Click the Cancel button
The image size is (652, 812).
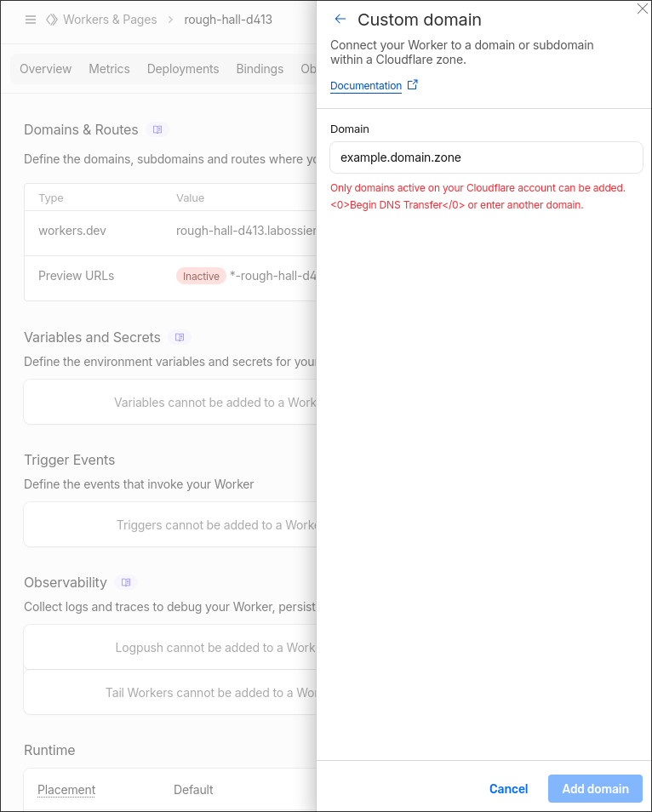coord(508,789)
